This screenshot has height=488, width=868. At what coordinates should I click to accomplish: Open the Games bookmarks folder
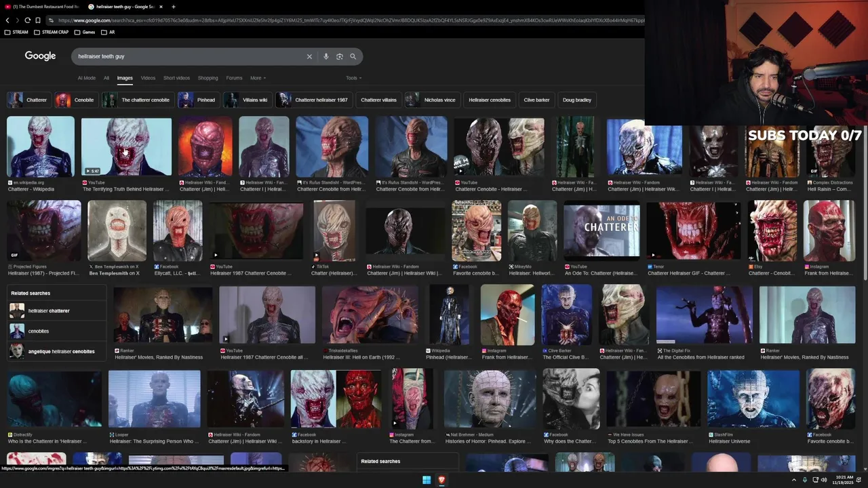pyautogui.click(x=85, y=32)
